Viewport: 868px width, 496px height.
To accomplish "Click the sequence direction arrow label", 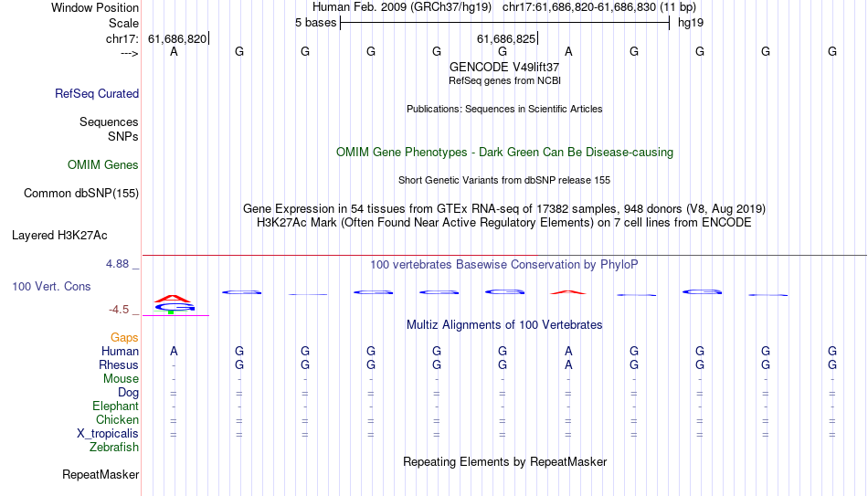I will pos(130,53).
